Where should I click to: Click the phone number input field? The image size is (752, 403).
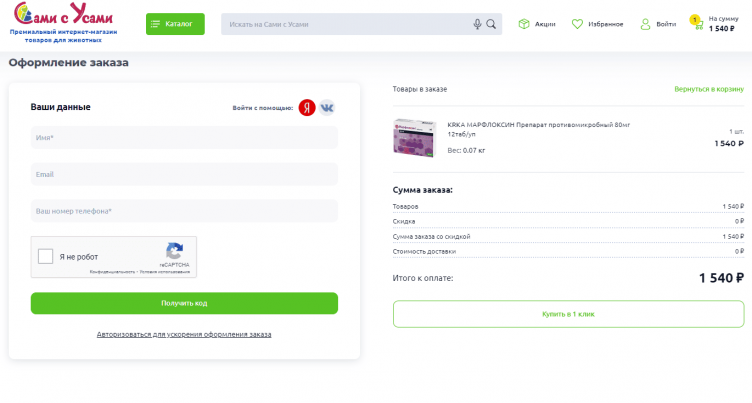click(184, 211)
